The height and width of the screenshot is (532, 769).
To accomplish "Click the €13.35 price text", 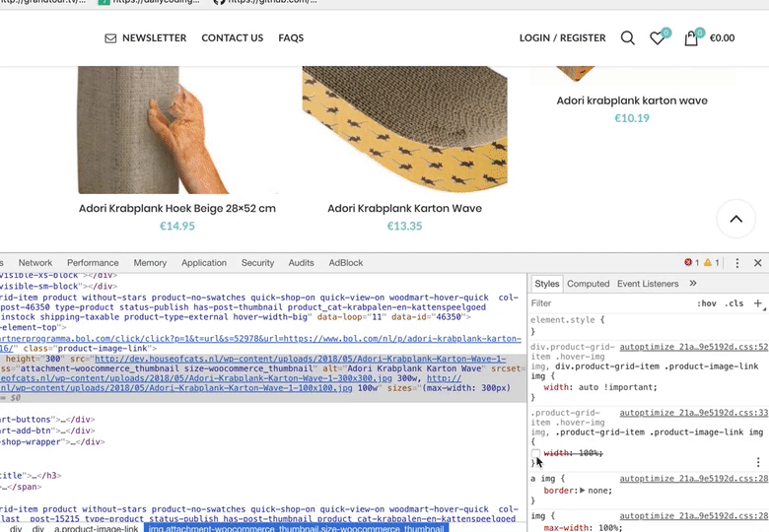I will click(404, 227).
